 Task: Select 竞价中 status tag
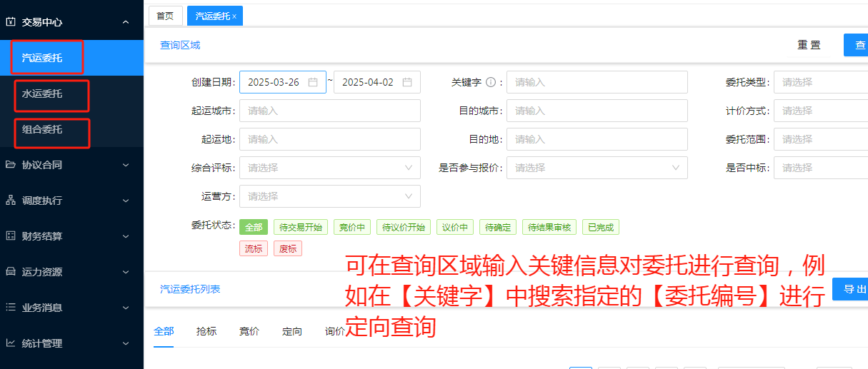coord(352,228)
